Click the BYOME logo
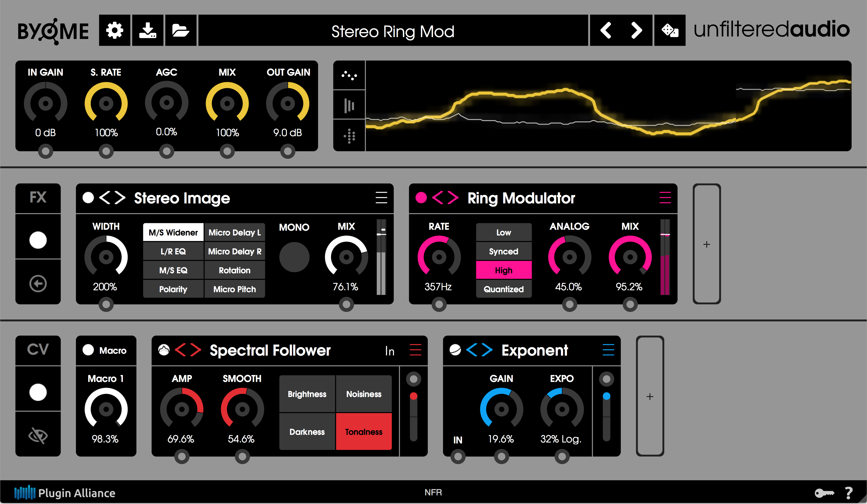 tap(53, 31)
